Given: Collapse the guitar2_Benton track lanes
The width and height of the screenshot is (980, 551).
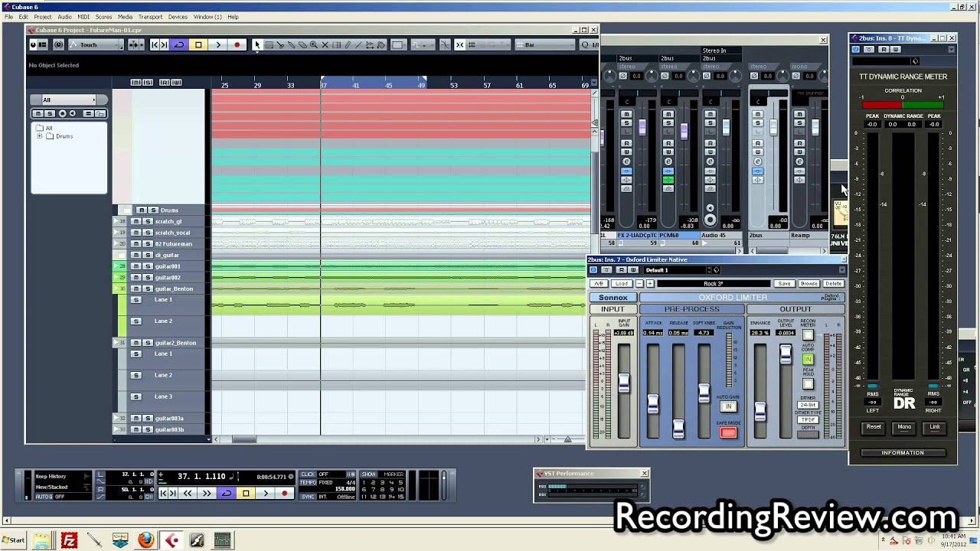Looking at the screenshot, I should [x=116, y=343].
